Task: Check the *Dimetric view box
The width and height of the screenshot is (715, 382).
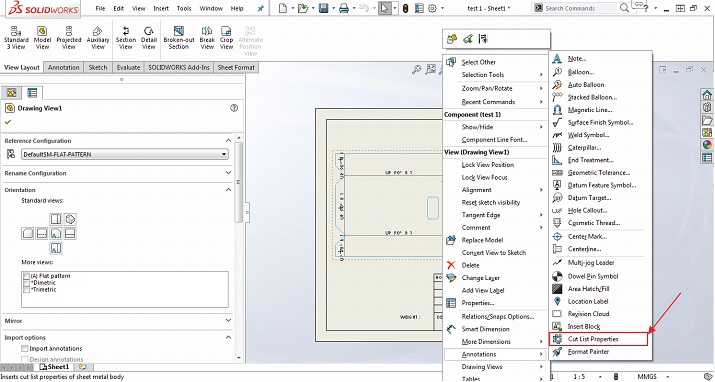Action: click(x=26, y=283)
